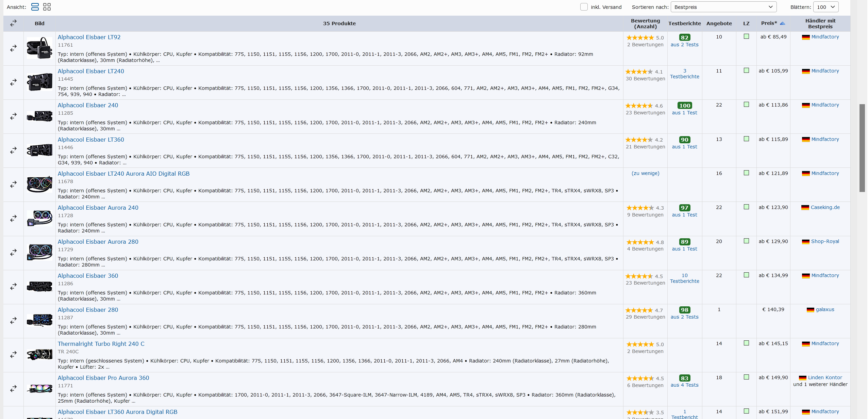Open test score 97 badge for Aurora 240
The image size is (868, 419).
pos(684,208)
